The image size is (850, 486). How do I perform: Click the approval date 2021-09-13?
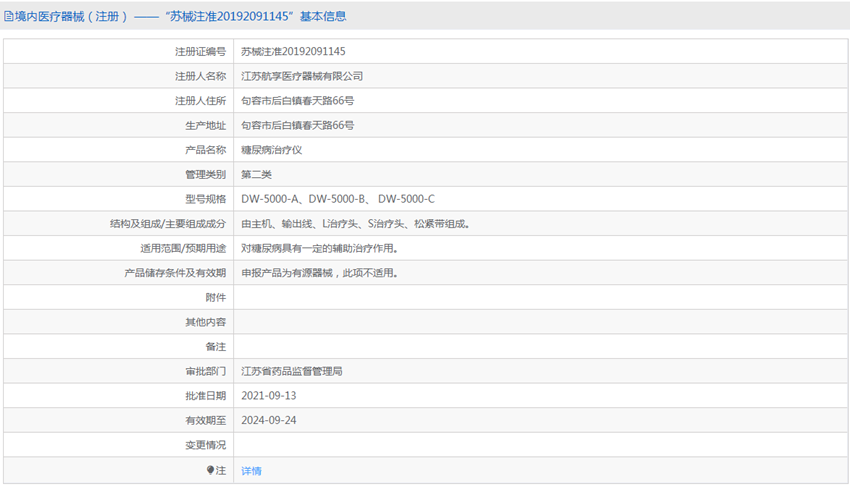point(269,396)
